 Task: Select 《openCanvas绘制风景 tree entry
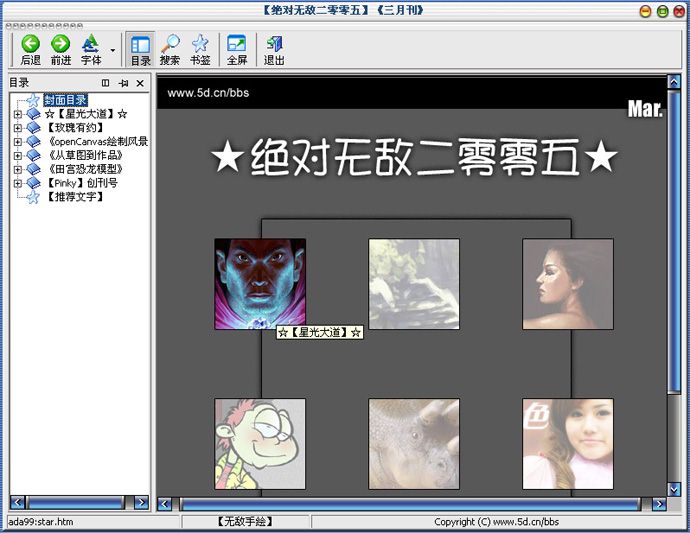point(97,142)
